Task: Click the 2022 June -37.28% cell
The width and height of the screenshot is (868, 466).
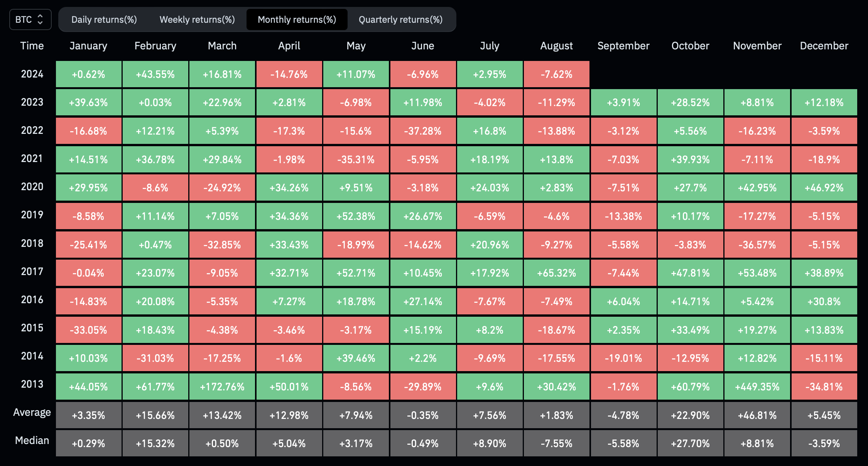Action: coord(423,131)
